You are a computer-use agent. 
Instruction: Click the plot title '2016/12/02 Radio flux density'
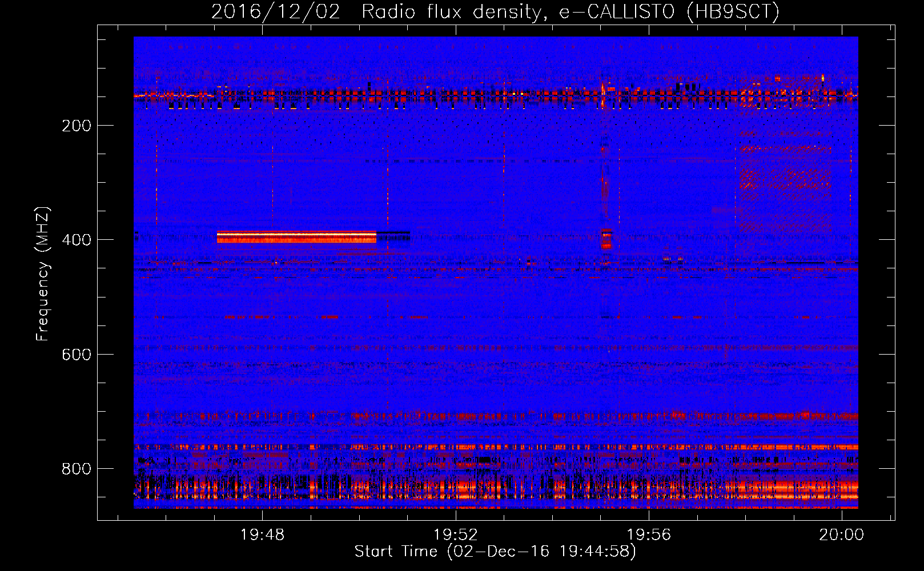(495, 11)
